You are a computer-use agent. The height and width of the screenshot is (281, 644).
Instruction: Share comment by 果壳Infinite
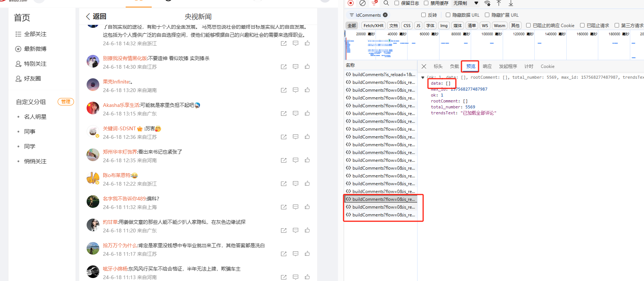click(284, 90)
